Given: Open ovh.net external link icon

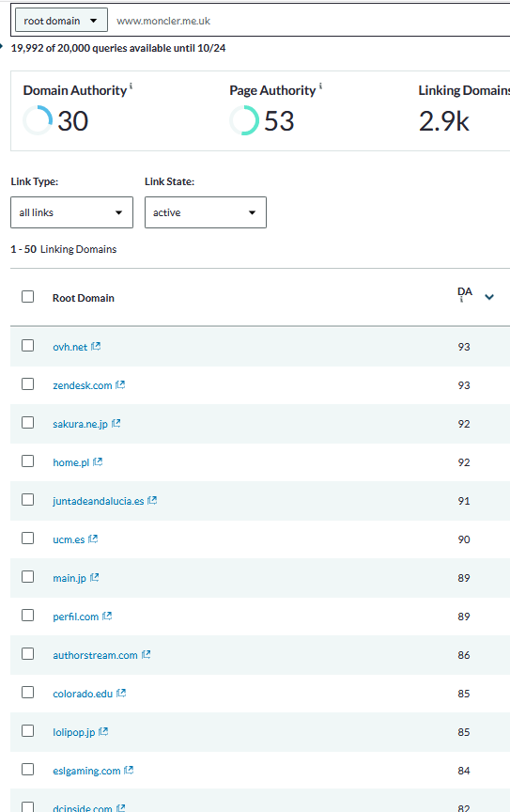Looking at the screenshot, I should click(96, 347).
